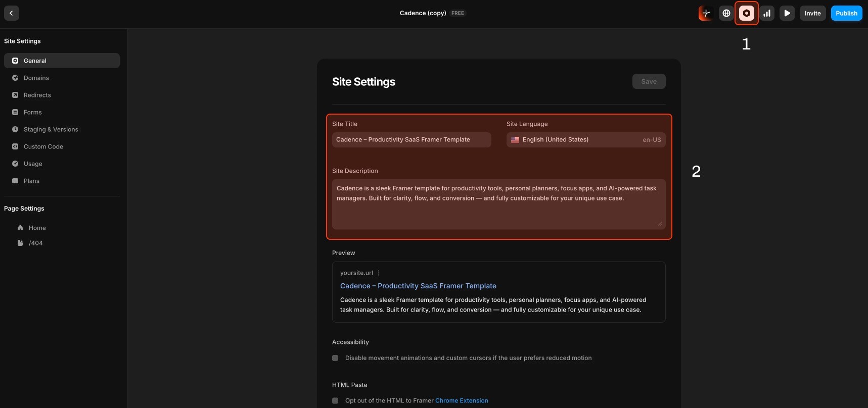Open the Redirects section
The image size is (868, 408).
(62, 95)
